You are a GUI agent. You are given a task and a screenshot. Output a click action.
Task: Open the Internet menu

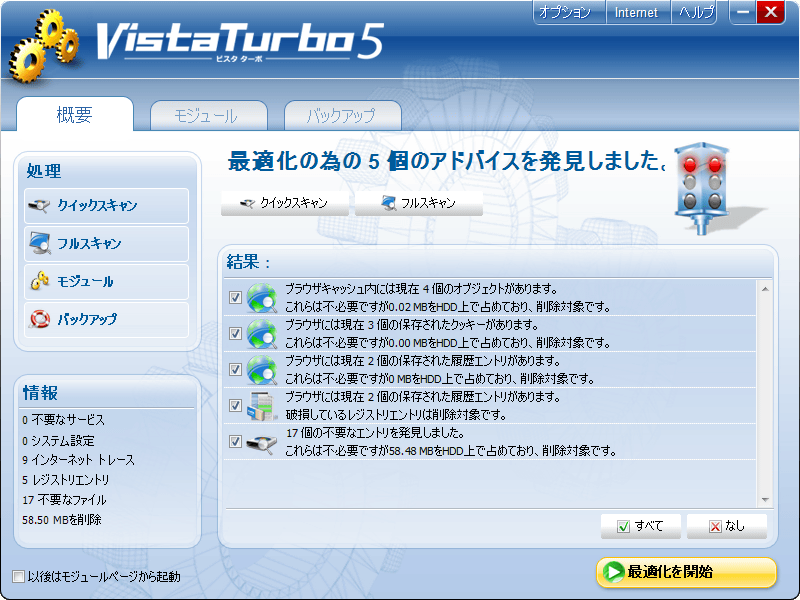pyautogui.click(x=638, y=12)
